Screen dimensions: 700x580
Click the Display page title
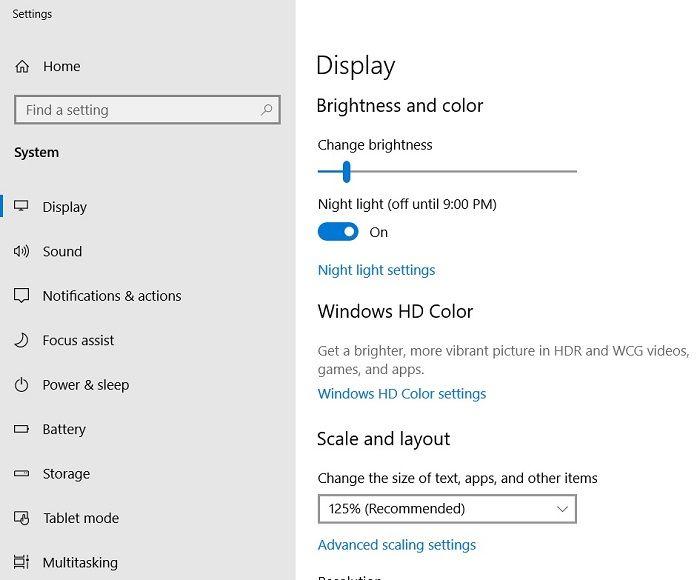pyautogui.click(x=355, y=67)
